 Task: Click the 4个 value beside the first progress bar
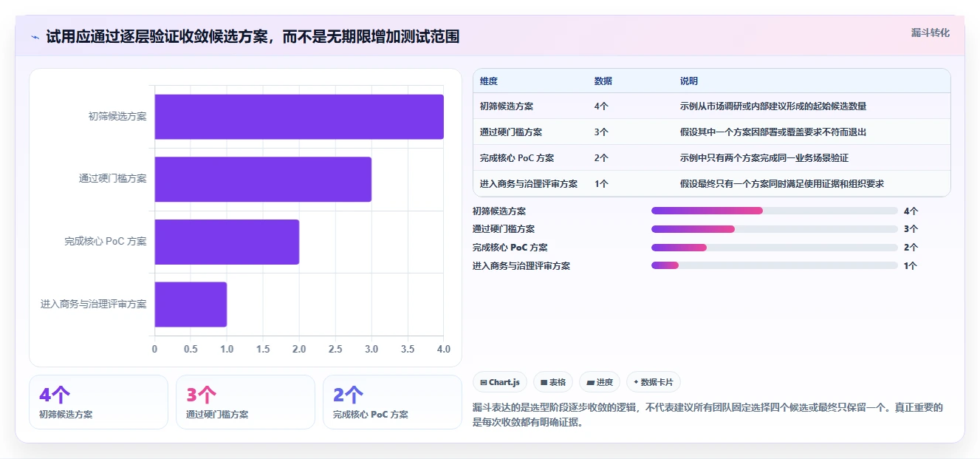(910, 211)
